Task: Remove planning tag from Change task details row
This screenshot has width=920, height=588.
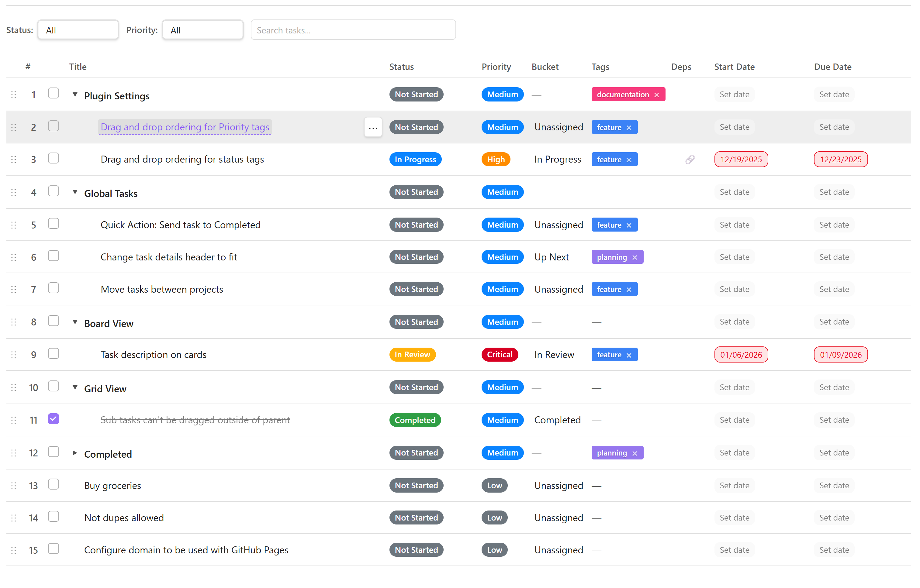Action: [635, 257]
